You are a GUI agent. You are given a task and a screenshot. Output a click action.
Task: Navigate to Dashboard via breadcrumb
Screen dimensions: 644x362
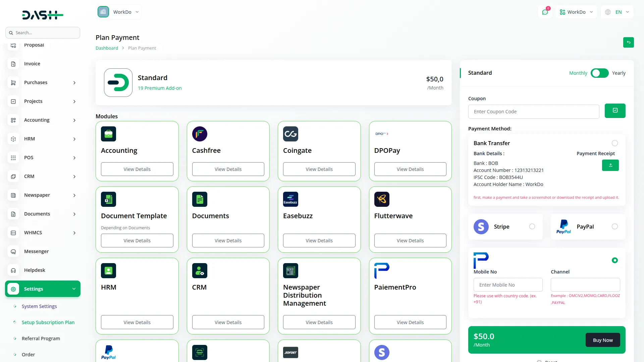[x=107, y=48]
